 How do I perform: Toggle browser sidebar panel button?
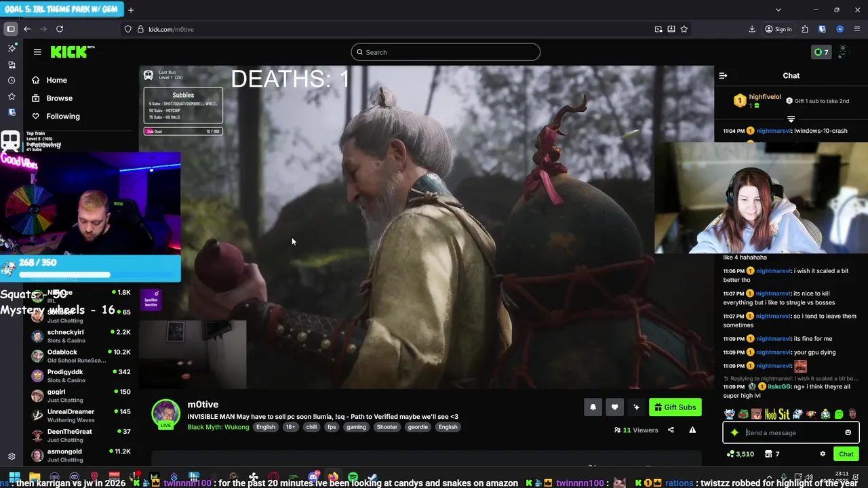11,29
